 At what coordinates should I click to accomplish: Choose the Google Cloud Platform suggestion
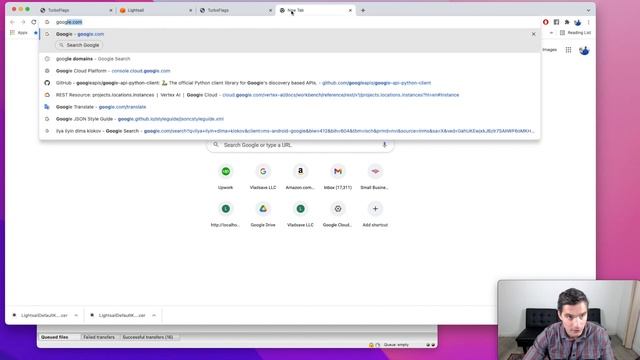pos(290,71)
